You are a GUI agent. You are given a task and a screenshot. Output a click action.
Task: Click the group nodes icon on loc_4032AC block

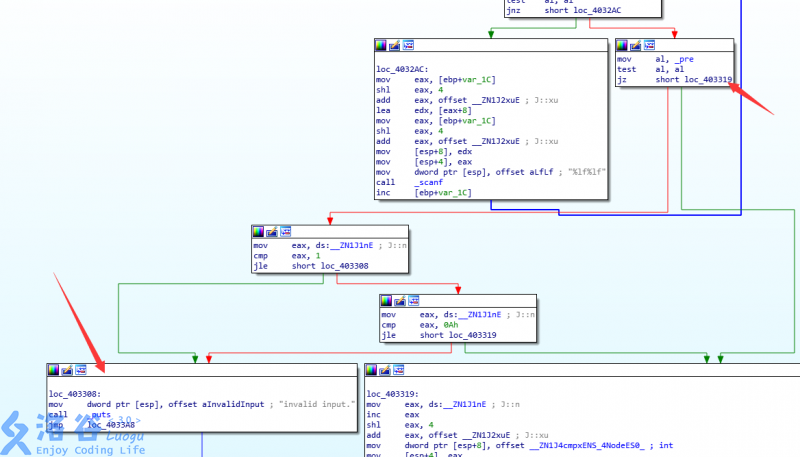coord(407,45)
